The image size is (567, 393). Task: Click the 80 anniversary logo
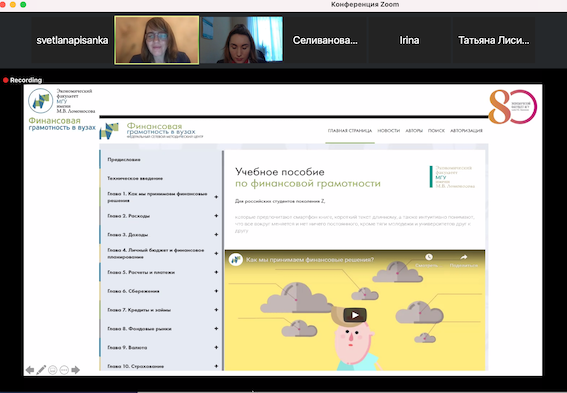pos(512,107)
